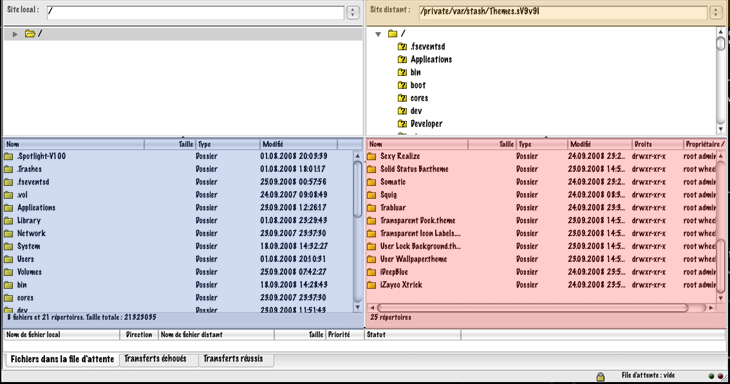Click the unknown-folder icon next to boot
Image resolution: width=730 pixels, height=384 pixels.
402,85
